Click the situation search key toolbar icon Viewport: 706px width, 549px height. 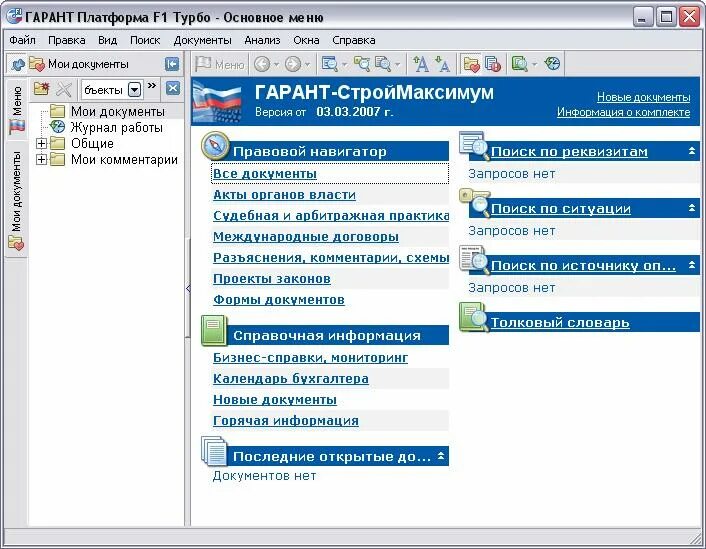(x=362, y=64)
